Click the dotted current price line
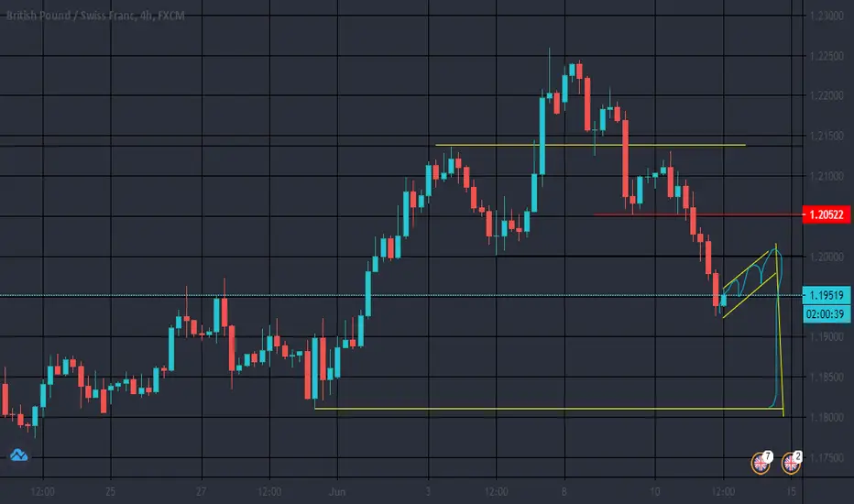The height and width of the screenshot is (504, 854). click(400, 295)
